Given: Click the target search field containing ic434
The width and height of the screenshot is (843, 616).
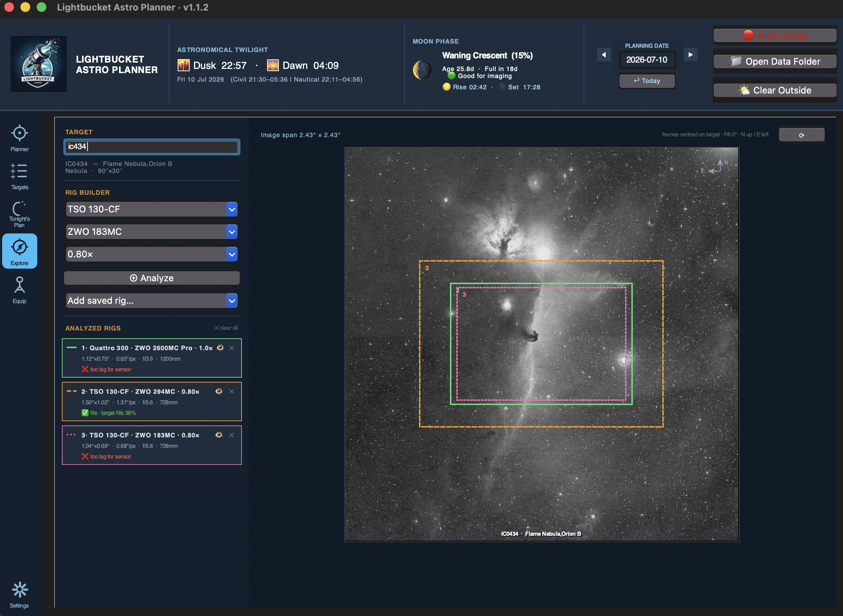Looking at the screenshot, I should 152,147.
